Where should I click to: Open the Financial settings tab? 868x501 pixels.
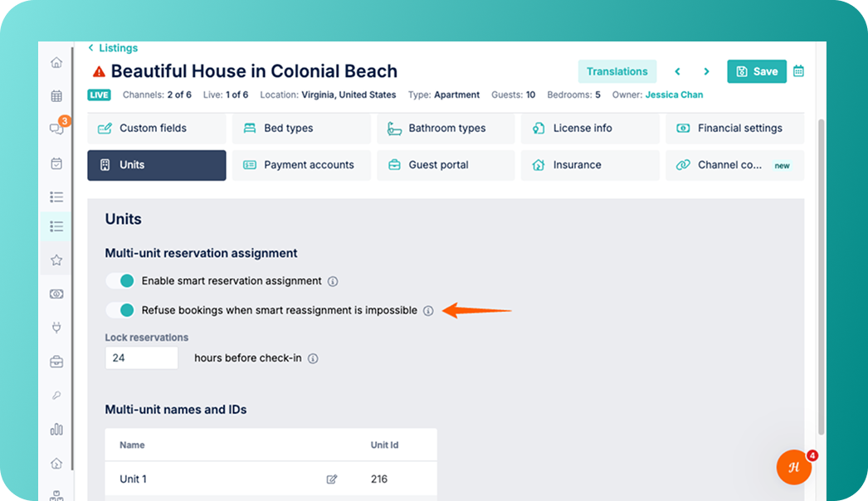(734, 129)
